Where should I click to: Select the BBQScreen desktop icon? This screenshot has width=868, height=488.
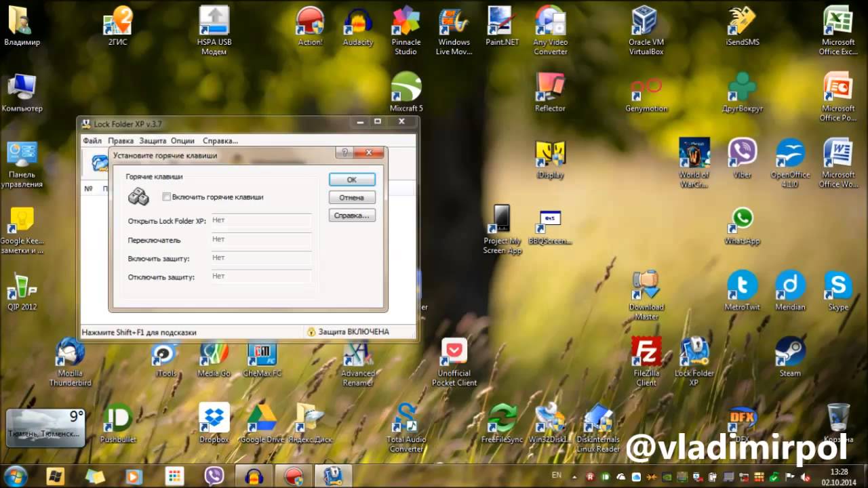coord(550,226)
